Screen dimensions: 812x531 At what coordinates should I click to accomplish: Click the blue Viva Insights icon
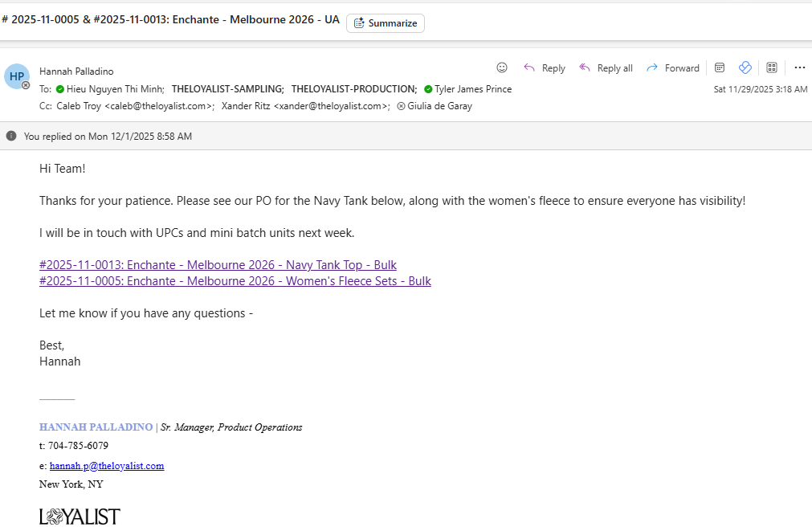tap(745, 68)
